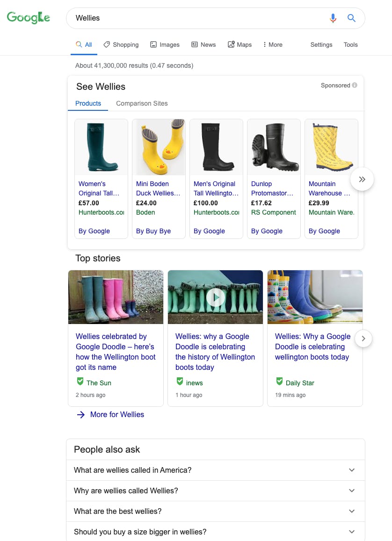Click the yellow duck wellies image
Viewport: 392px width, 541px height.
coord(159,147)
